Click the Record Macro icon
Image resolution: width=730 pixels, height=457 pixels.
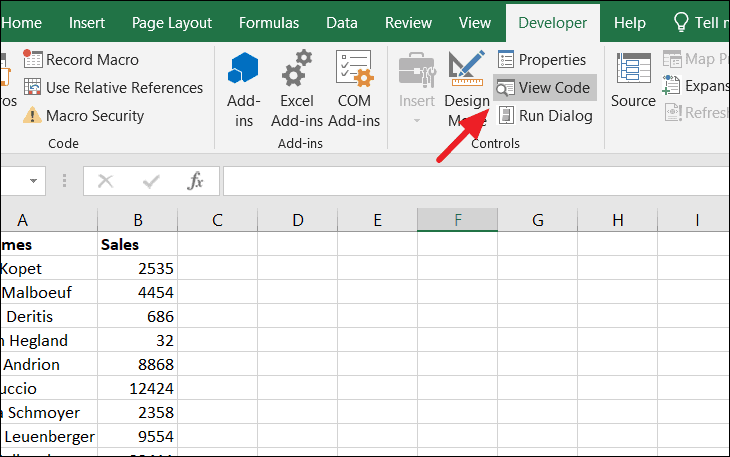tap(33, 59)
